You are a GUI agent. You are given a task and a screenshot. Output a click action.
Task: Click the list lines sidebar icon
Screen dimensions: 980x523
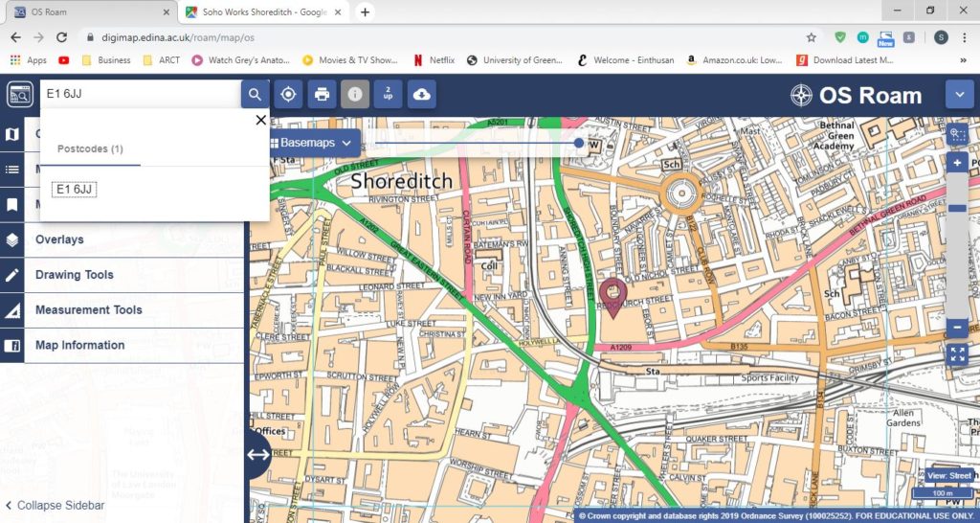[11, 170]
